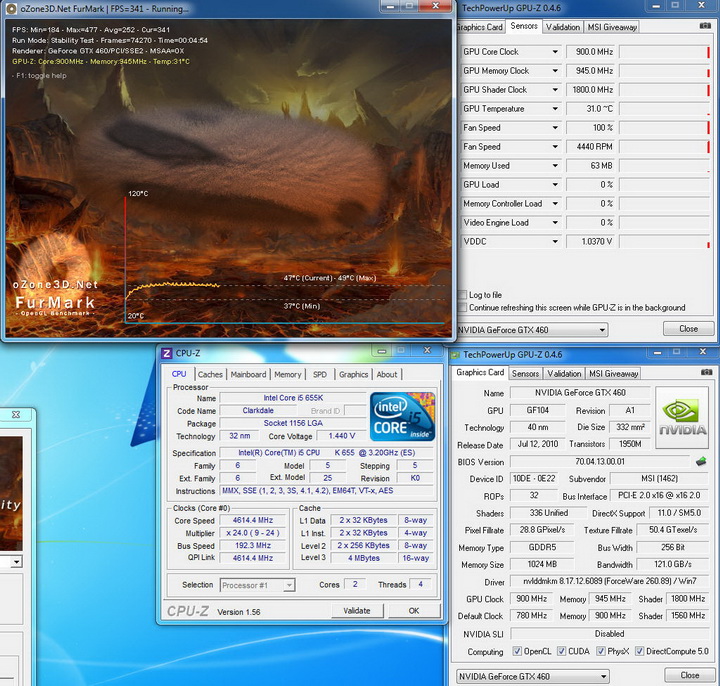
Task: Switch to SPD tab in CPU-Z
Action: point(320,374)
